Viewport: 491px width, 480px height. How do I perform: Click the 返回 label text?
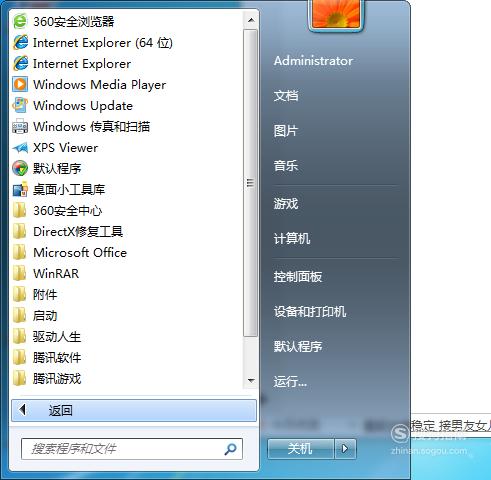pyautogui.click(x=60, y=410)
